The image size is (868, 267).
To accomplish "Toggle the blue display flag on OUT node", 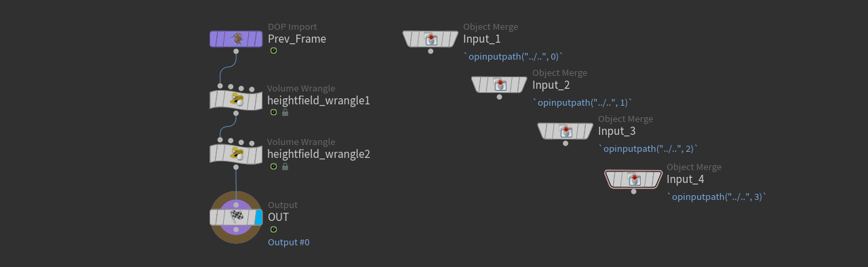I will [x=259, y=217].
